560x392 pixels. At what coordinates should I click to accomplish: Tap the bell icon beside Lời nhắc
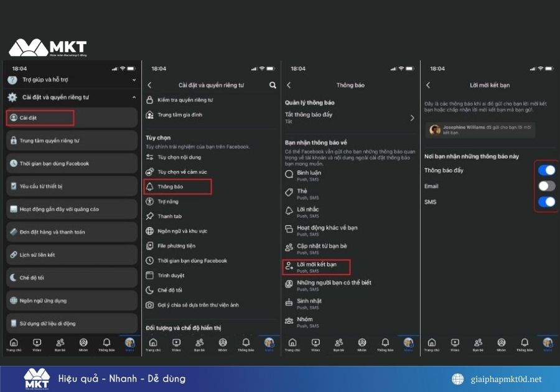click(289, 211)
